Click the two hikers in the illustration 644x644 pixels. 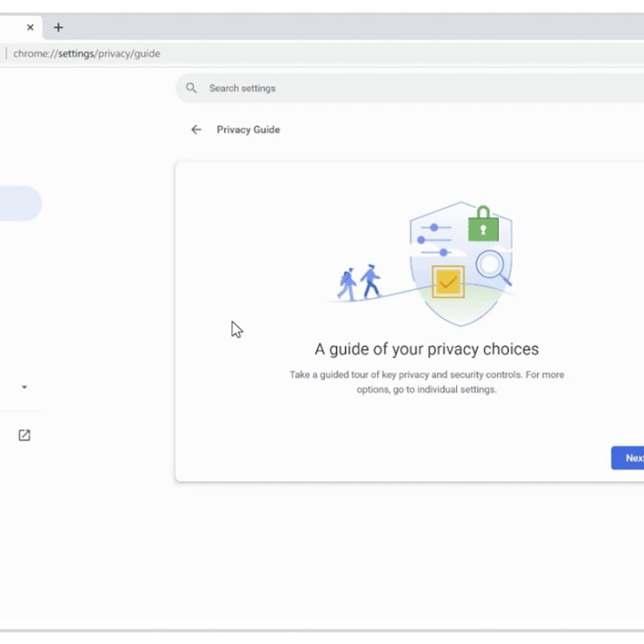point(359,282)
